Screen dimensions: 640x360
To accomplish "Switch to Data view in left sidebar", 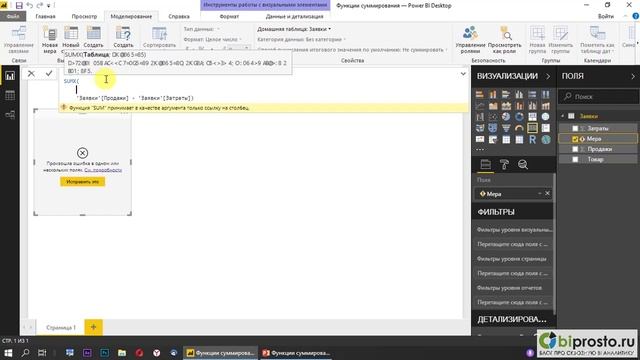I will point(10,96).
